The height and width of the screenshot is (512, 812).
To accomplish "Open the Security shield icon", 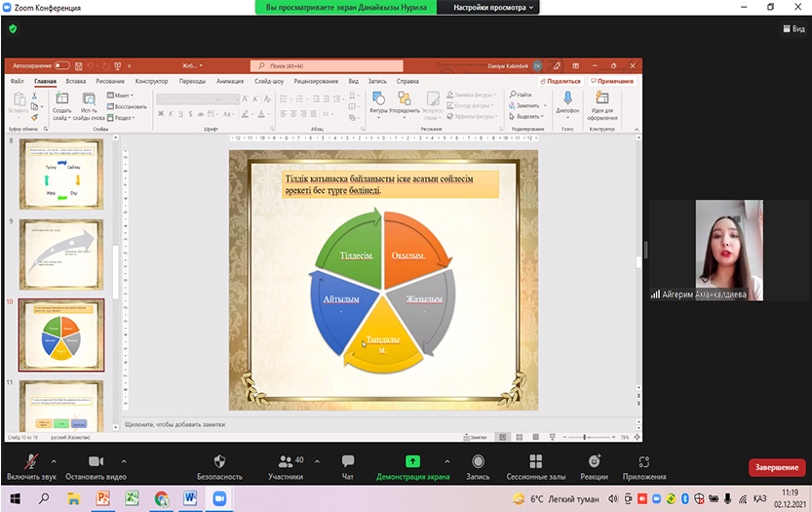I will click(x=219, y=461).
